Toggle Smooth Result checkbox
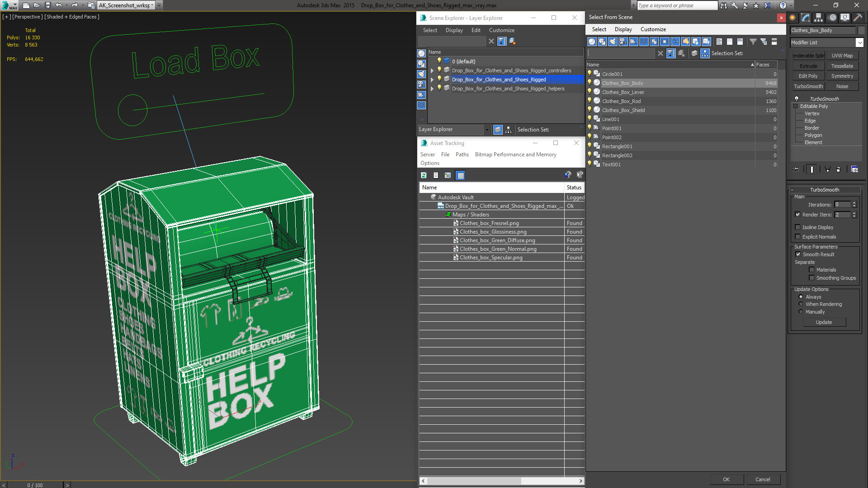The height and width of the screenshot is (488, 868). [x=798, y=254]
